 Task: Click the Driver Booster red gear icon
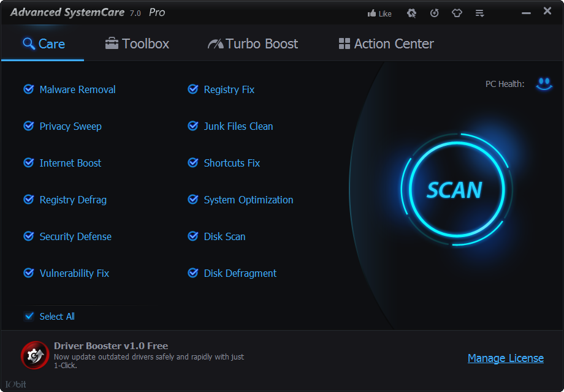pos(35,355)
